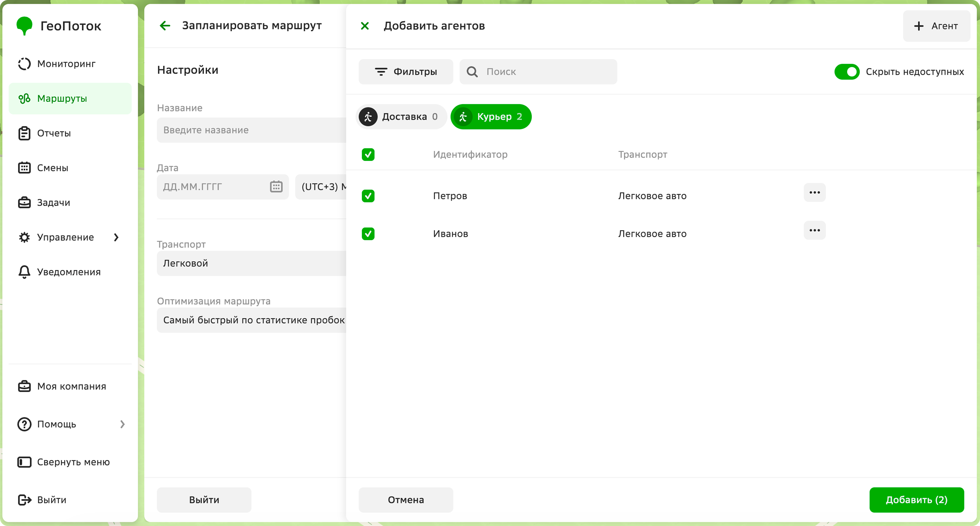Click the magnifier search icon
This screenshot has height=526, width=980.
(472, 72)
